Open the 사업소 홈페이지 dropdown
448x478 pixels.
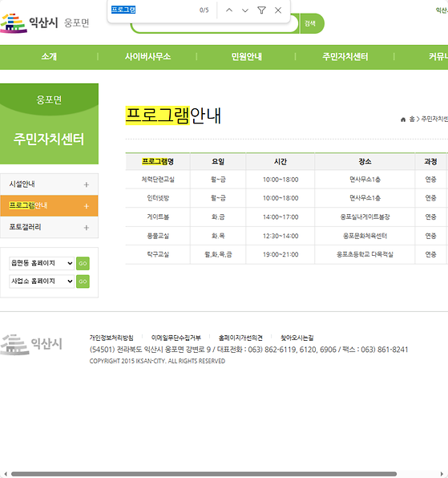coord(42,282)
